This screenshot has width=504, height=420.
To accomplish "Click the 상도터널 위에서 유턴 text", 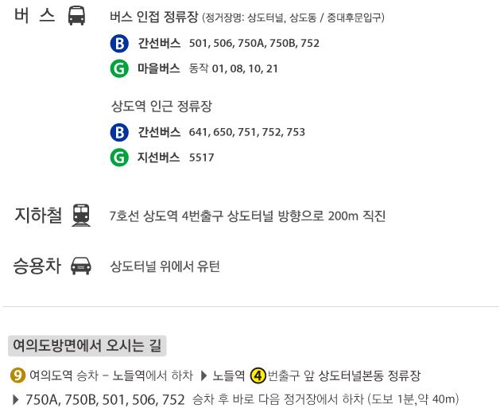I will 165,266.
